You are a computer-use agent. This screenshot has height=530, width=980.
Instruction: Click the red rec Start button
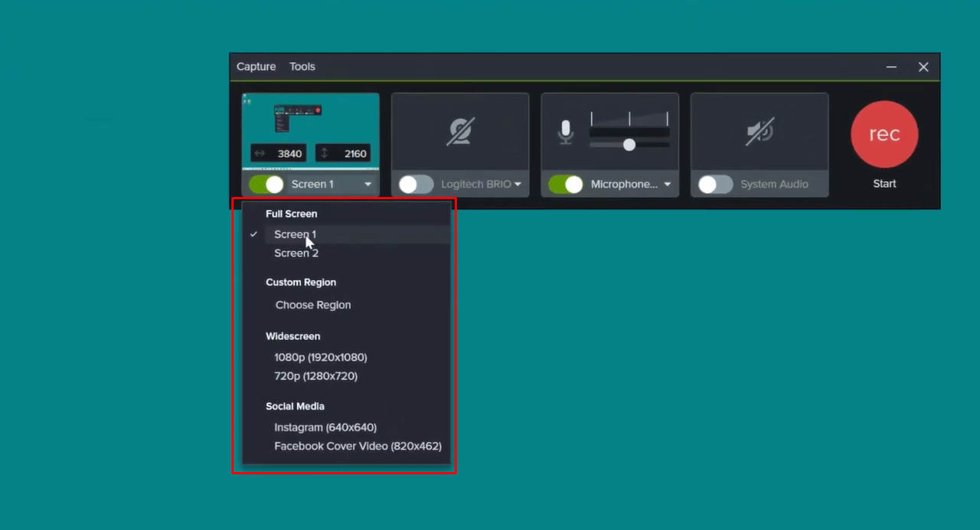click(x=884, y=134)
